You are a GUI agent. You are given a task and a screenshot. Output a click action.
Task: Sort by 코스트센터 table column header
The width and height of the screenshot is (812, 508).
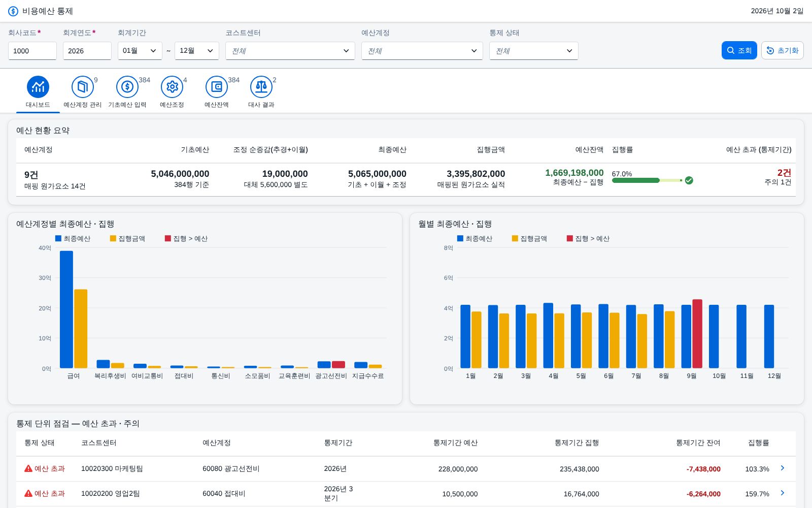pos(99,443)
